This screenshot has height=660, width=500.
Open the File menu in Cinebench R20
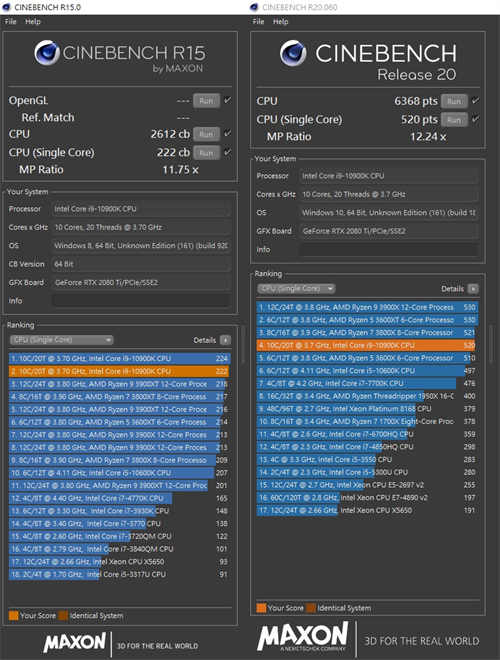pyautogui.click(x=258, y=21)
